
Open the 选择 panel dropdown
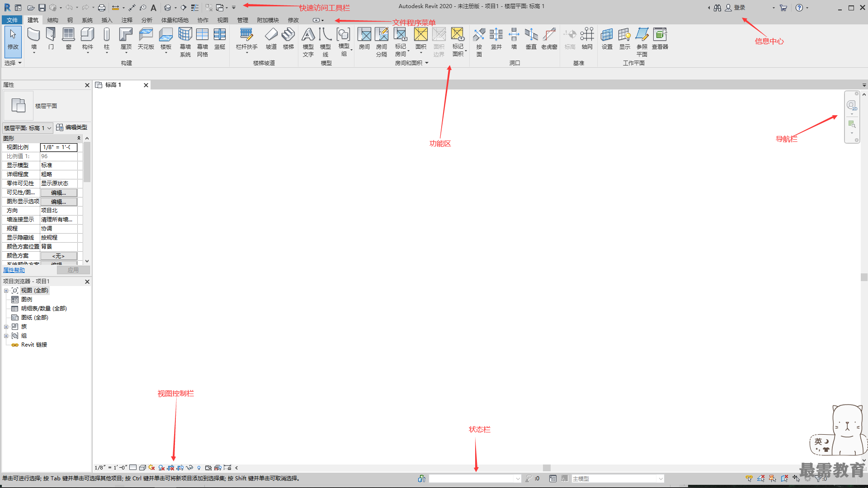(13, 63)
